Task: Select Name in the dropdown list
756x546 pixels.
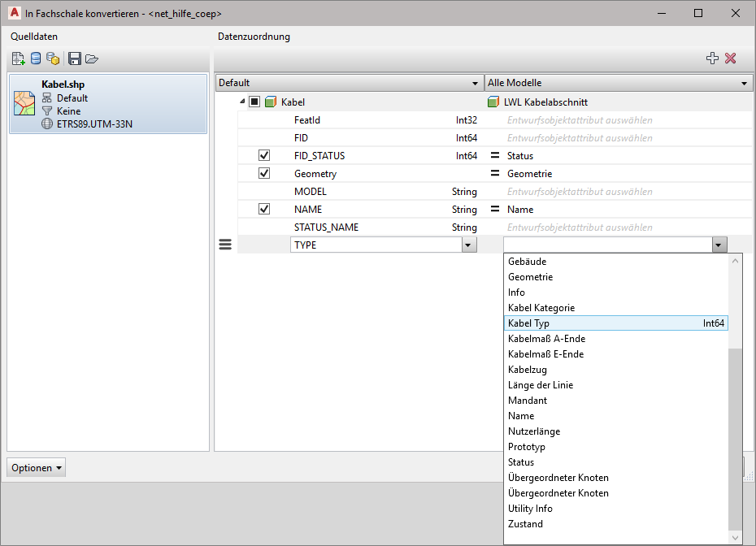Action: (615, 415)
